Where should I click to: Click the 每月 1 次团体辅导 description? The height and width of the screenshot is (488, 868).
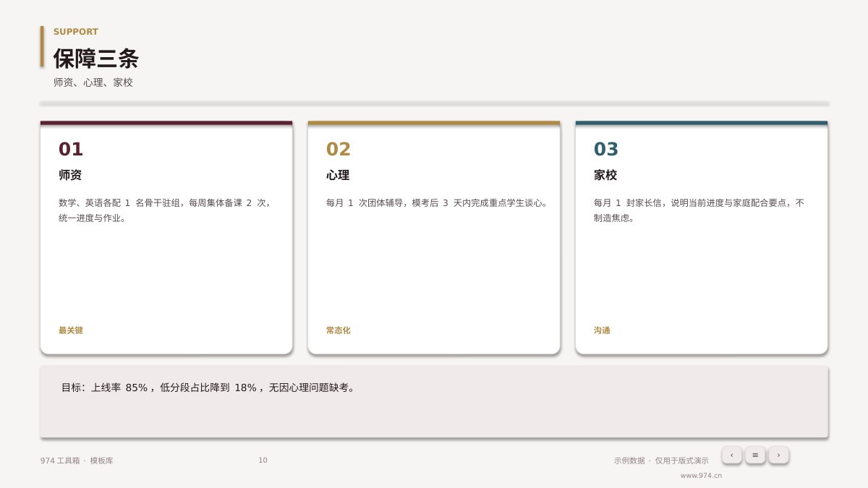tap(438, 203)
